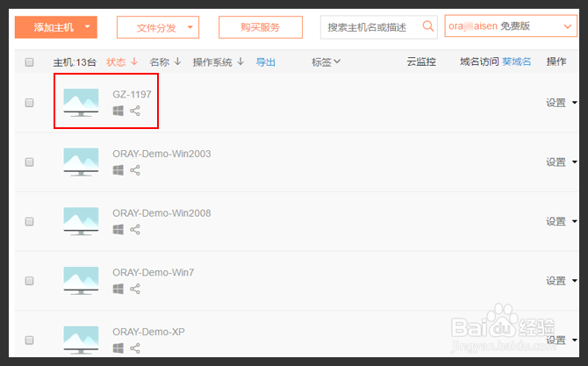Image resolution: width=588 pixels, height=366 pixels.
Task: Click the Windows icon under GZ-1197
Action: click(x=118, y=111)
